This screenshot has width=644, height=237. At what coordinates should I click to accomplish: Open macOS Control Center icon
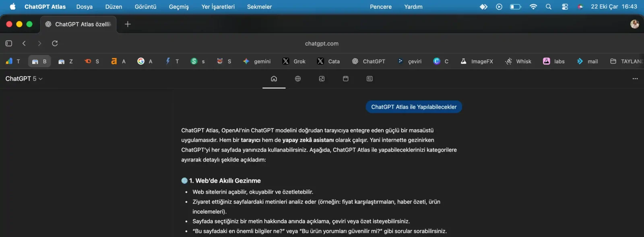point(565,7)
